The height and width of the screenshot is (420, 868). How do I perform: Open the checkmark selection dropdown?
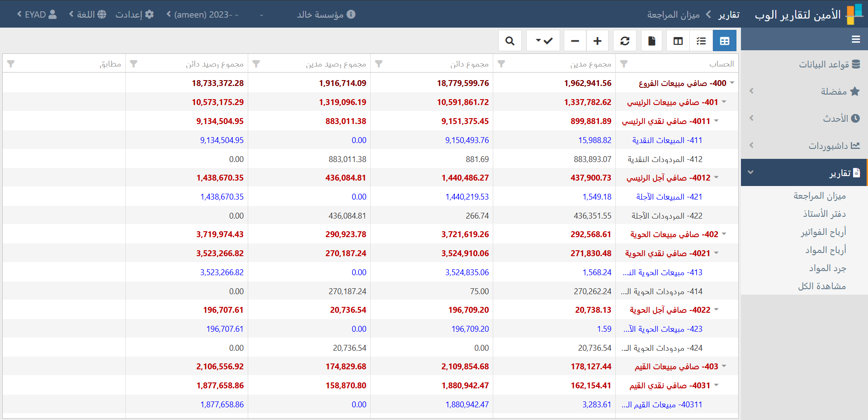coord(543,41)
